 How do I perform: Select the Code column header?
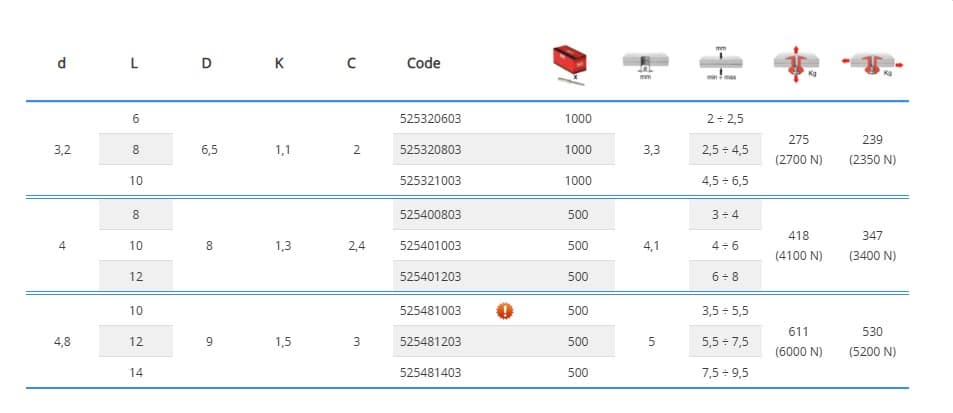[x=424, y=64]
